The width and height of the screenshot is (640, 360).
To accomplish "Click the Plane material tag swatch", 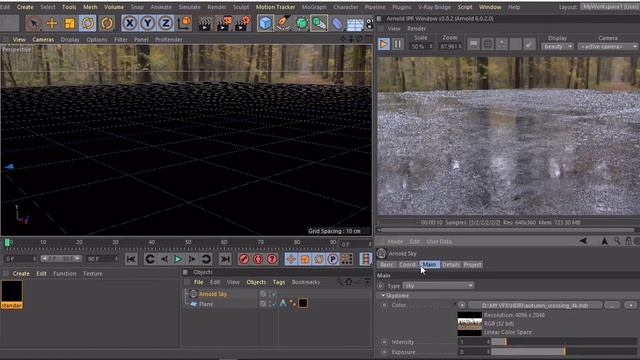I will tap(303, 303).
